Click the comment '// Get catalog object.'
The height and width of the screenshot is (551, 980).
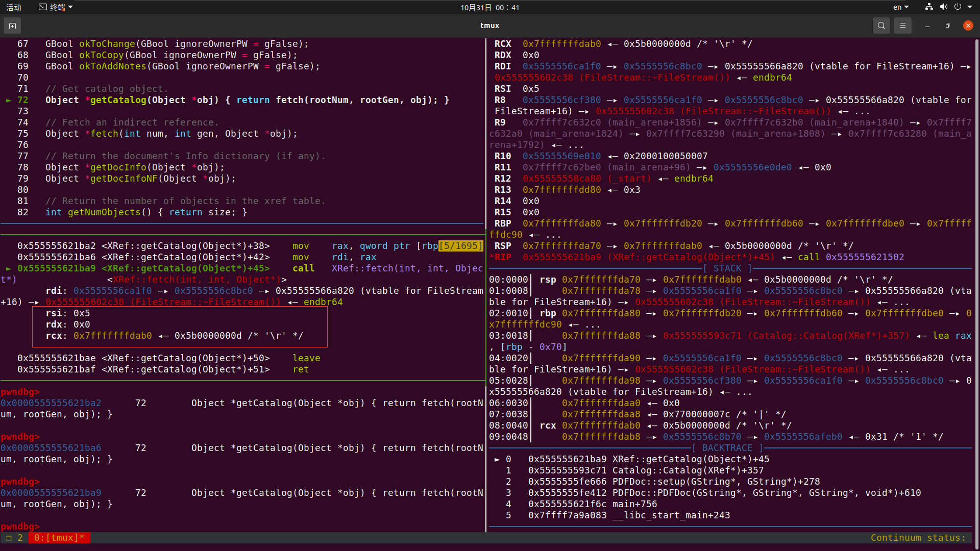[x=107, y=89]
